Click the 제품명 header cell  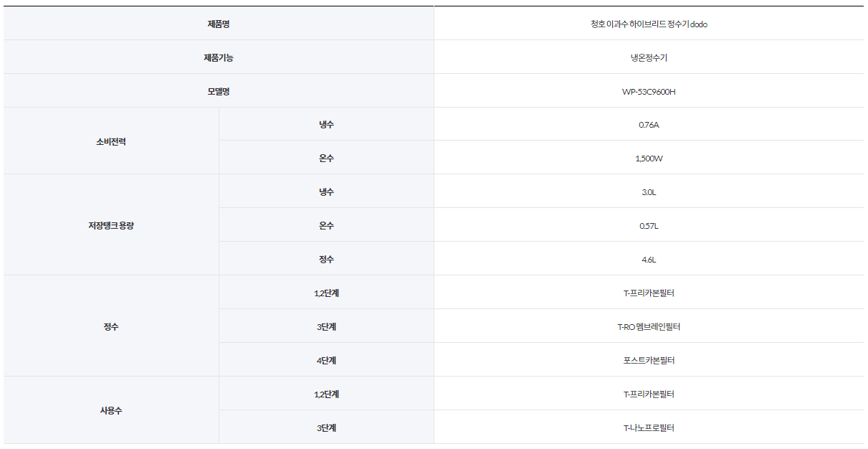[x=219, y=24]
